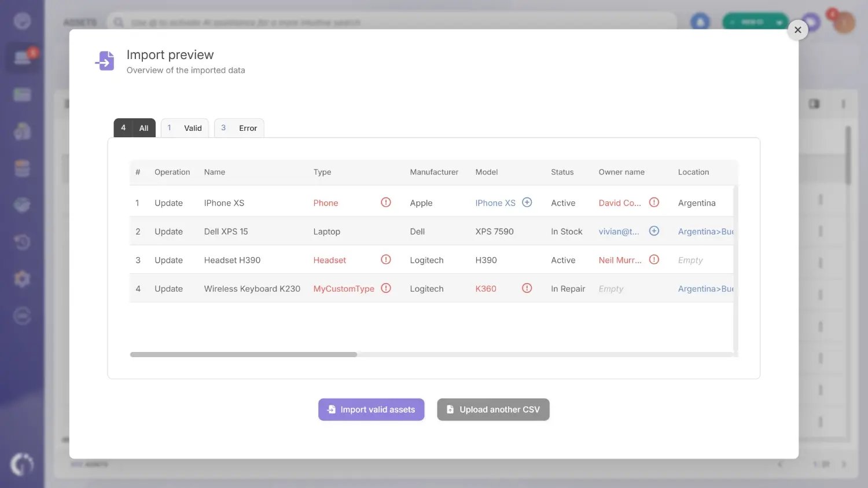Click the Upload another CSV button
This screenshot has width=868, height=488.
(493, 409)
